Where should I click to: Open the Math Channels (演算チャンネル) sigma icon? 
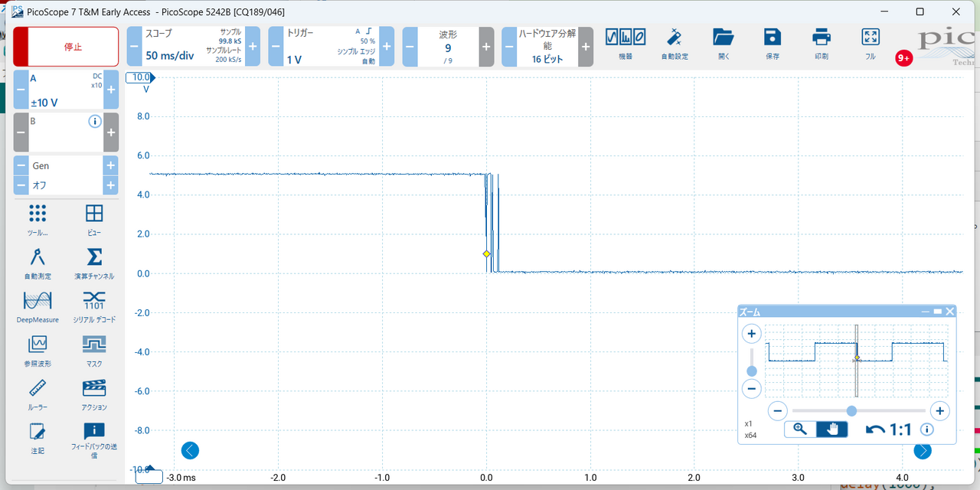(94, 262)
